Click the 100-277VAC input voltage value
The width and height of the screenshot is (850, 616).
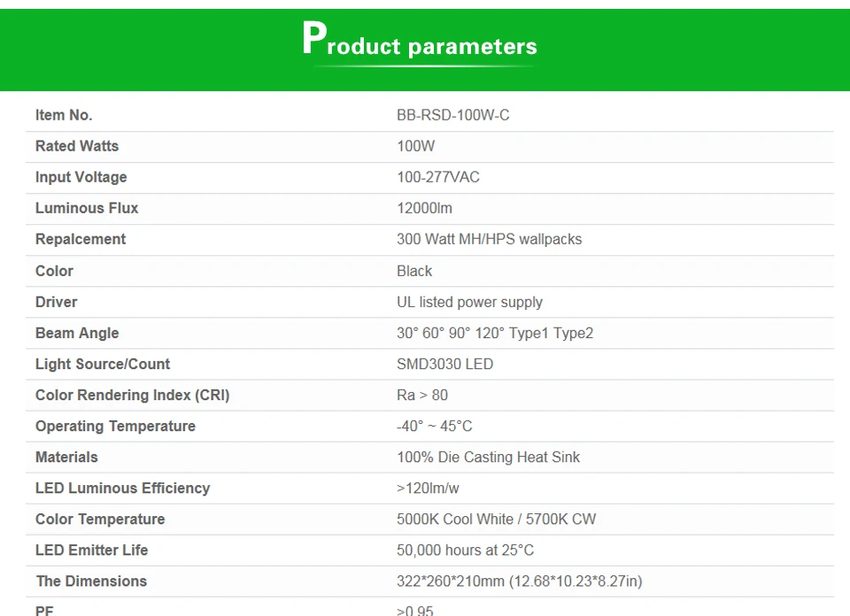pos(438,177)
